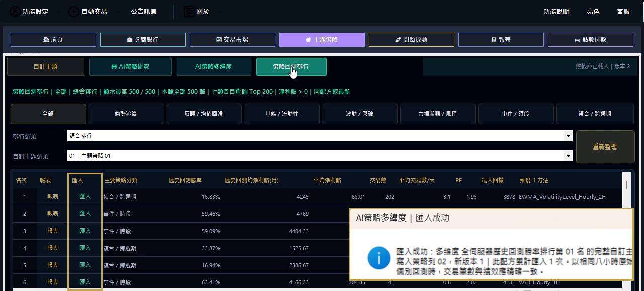644x291 pixels.
Task: Open 報表 in the navigation bar
Action: pos(501,40)
